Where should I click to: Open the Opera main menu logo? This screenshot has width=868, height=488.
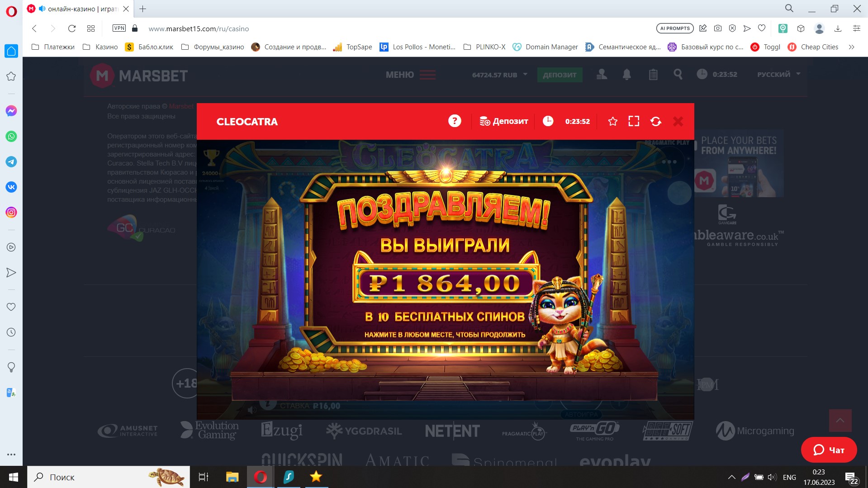click(11, 11)
